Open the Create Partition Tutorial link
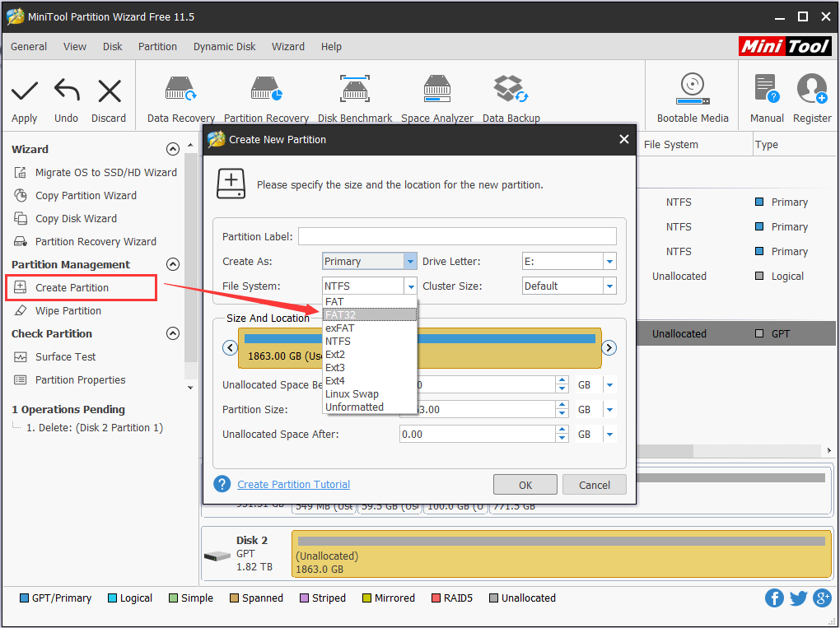 293,484
